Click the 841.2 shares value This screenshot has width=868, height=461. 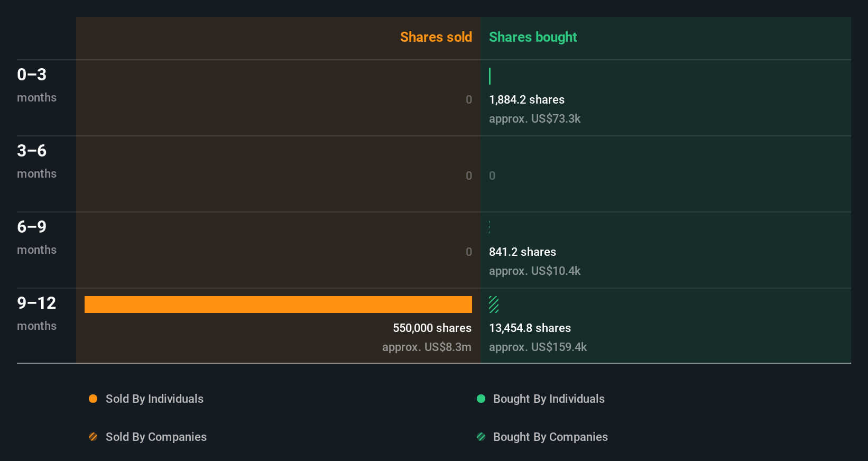(522, 252)
